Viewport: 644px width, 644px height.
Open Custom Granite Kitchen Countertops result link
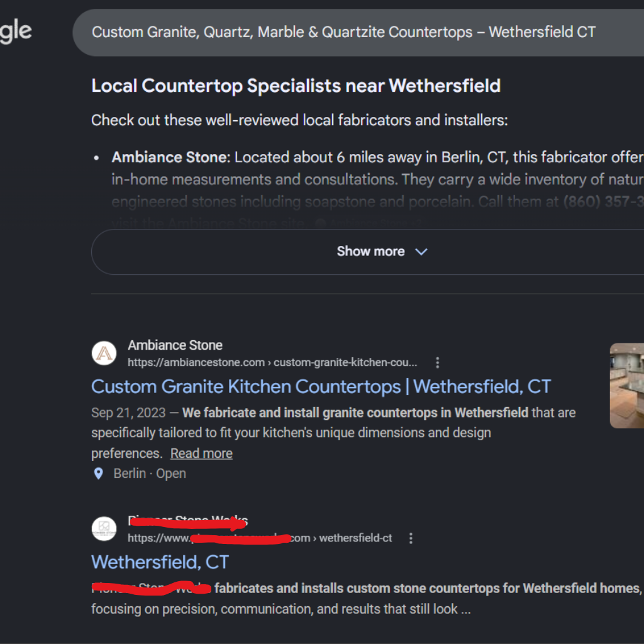(321, 387)
